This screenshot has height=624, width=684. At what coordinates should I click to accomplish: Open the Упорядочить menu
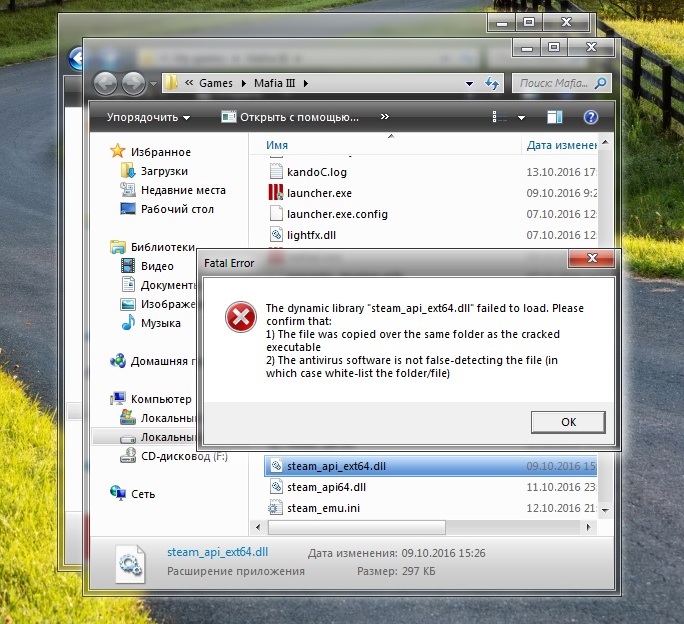click(x=148, y=117)
